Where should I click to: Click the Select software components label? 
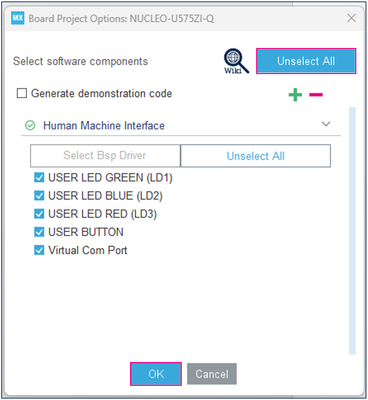click(80, 62)
